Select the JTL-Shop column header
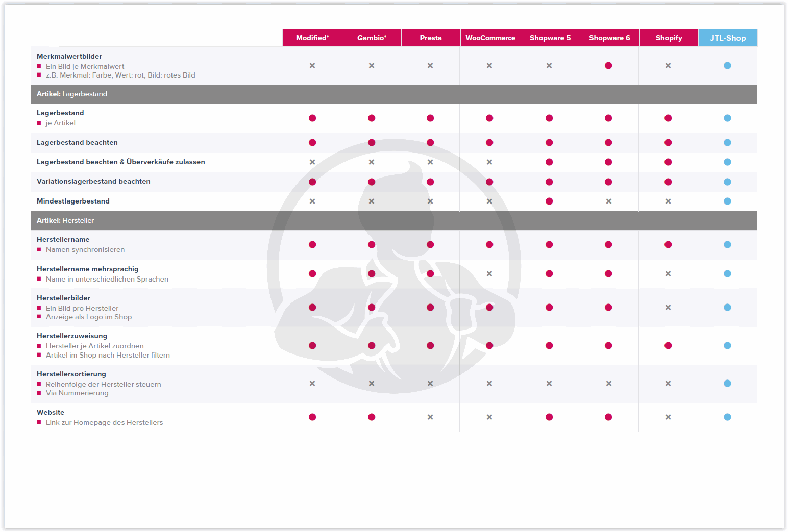The image size is (788, 532). coord(728,38)
